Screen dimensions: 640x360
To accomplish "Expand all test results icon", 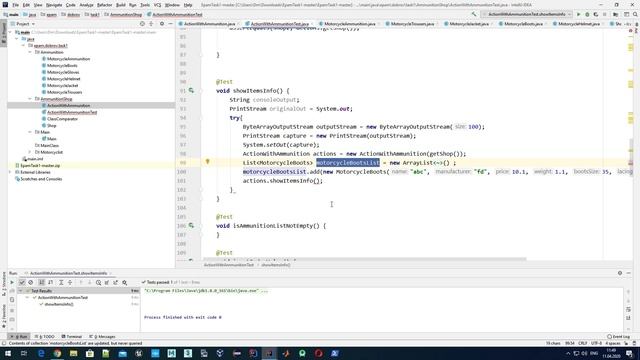I will click(x=61, y=282).
